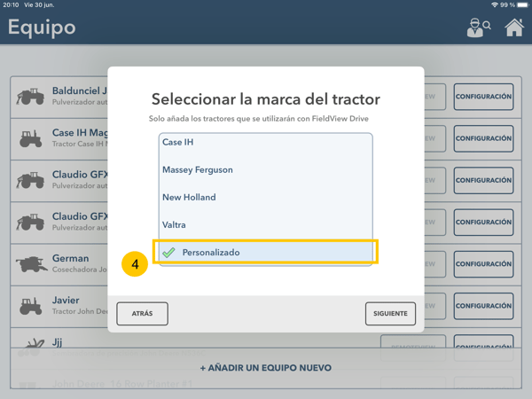This screenshot has height=399, width=532.
Task: Select the Personalizado brand option
Action: click(x=266, y=252)
